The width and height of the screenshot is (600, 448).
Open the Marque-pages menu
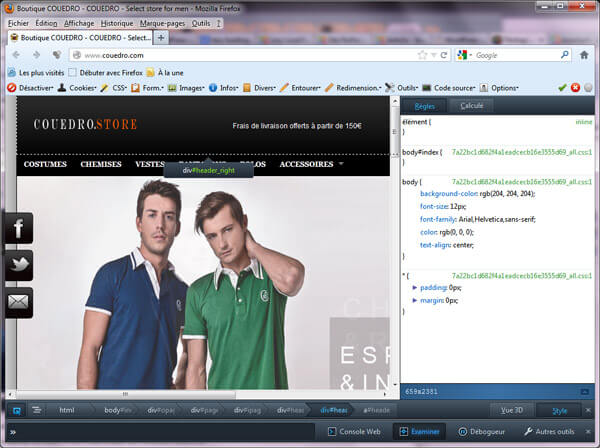point(162,23)
